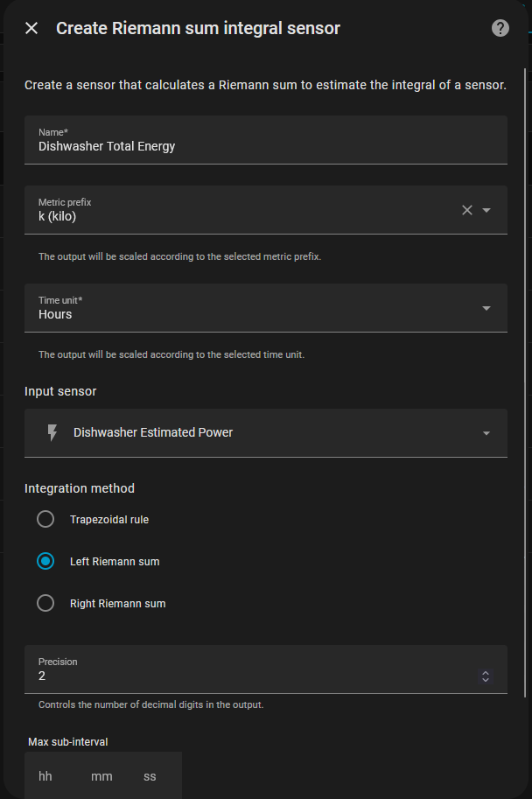Click into the Precision number field
The image size is (532, 799).
(245, 676)
